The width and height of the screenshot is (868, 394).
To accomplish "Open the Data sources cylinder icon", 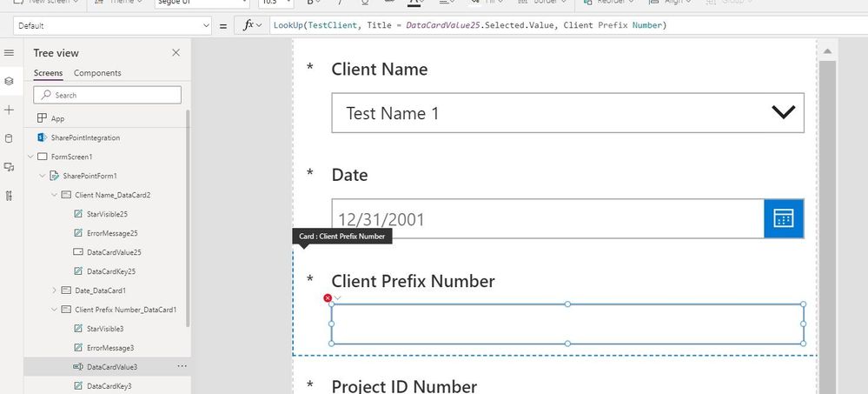I will tap(10, 138).
